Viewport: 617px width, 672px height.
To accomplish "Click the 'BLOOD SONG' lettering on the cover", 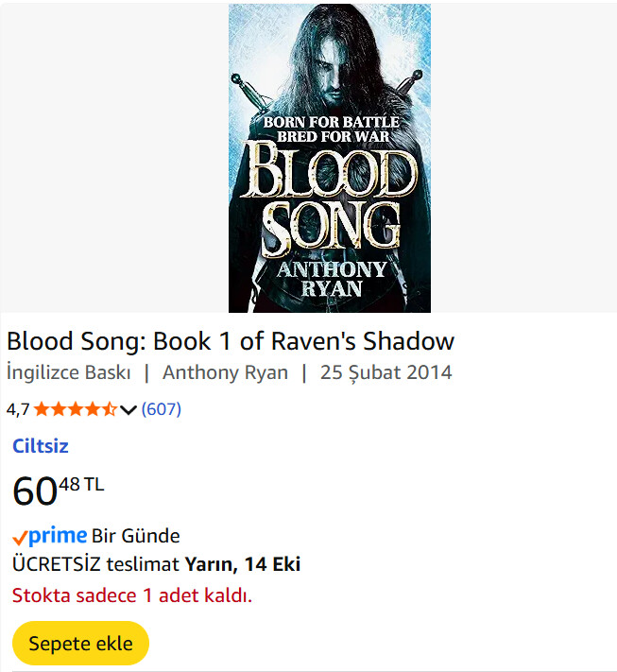I will pos(328,198).
